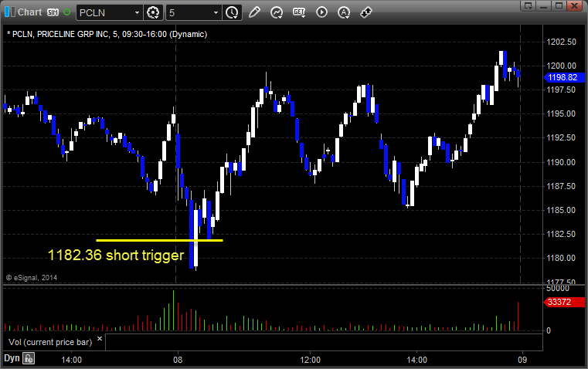Open the studies chart-line icon menu

pyautogui.click(x=277, y=12)
